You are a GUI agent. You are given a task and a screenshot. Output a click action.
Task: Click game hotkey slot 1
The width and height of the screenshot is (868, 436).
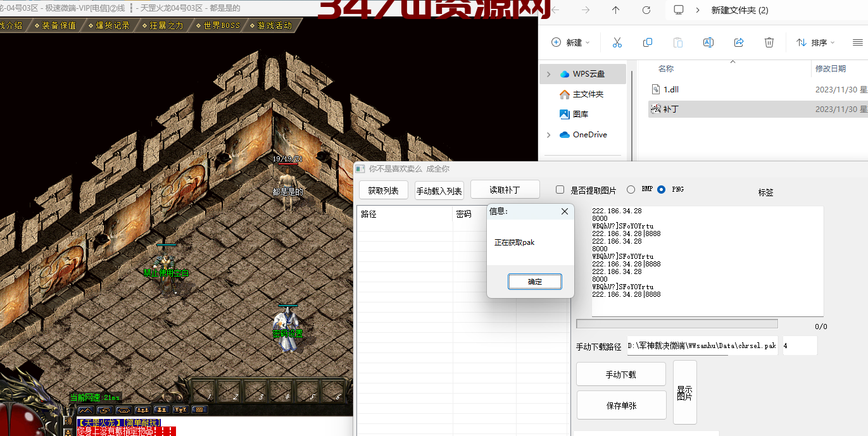click(204, 391)
